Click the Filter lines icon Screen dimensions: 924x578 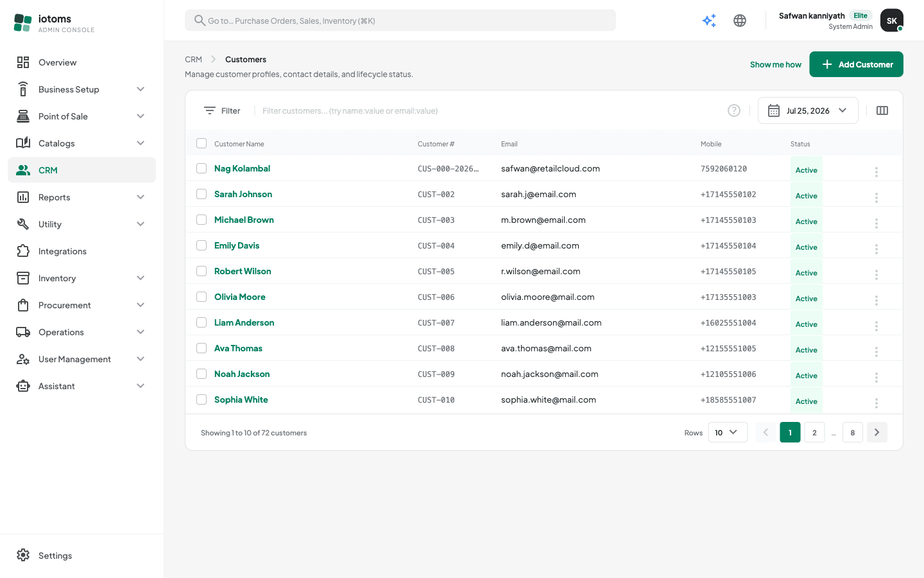point(209,110)
